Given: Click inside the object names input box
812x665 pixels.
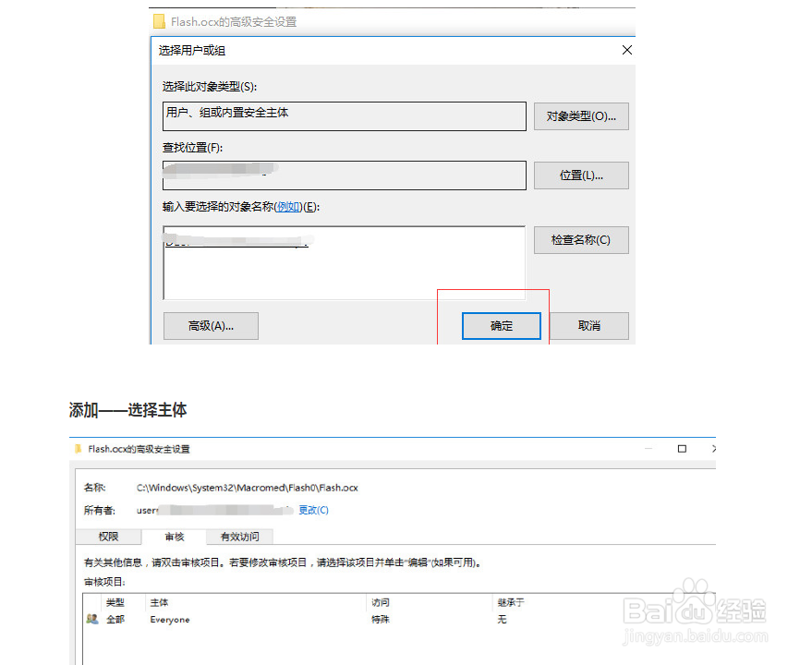Looking at the screenshot, I should [344, 259].
